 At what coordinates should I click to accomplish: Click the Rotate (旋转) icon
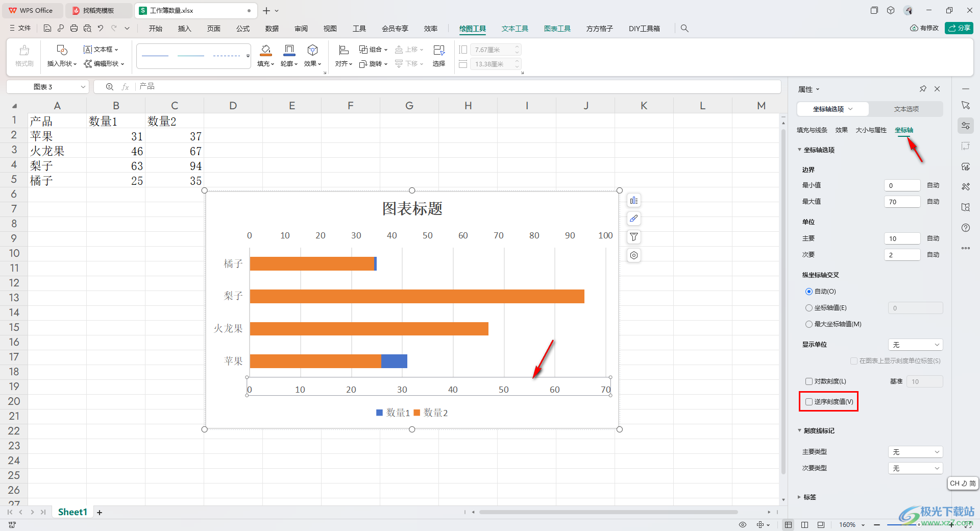(x=363, y=64)
